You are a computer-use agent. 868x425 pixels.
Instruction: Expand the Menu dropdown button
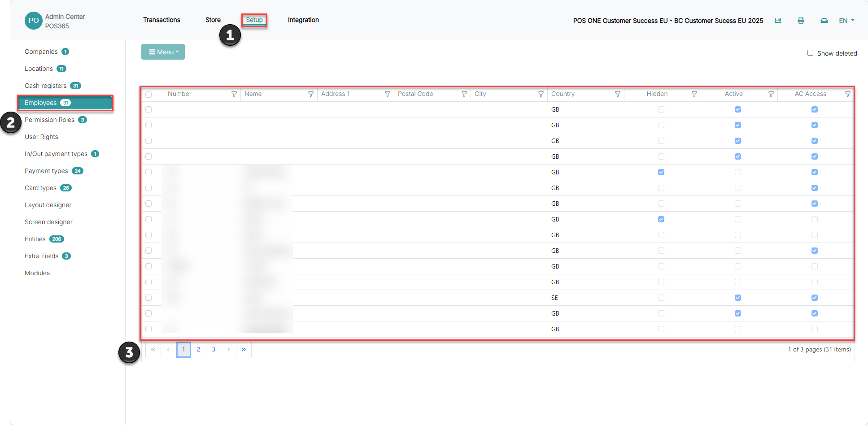point(163,52)
